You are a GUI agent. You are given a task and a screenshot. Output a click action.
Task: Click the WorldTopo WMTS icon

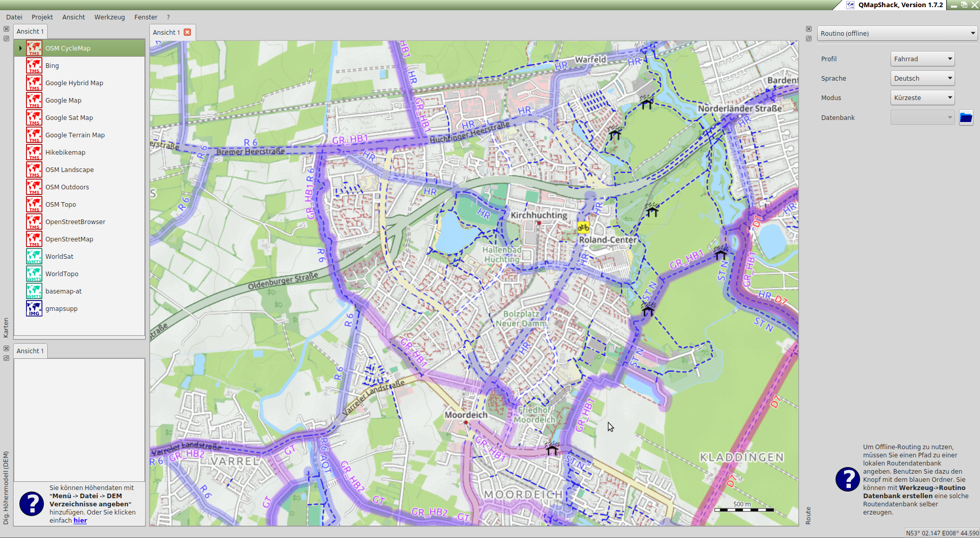[34, 274]
